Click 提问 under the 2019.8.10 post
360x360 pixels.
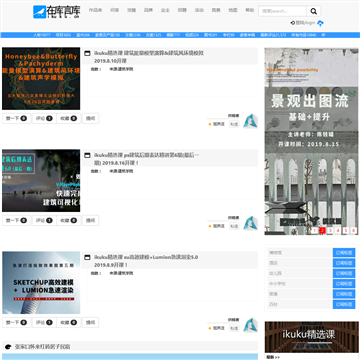91,118
